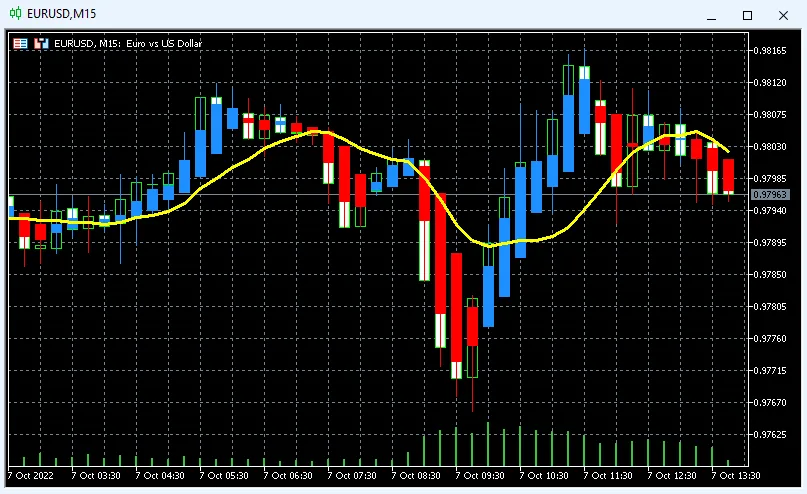Click the Depth of Market icon beside EURUSD
The image size is (807, 494).
point(41,43)
